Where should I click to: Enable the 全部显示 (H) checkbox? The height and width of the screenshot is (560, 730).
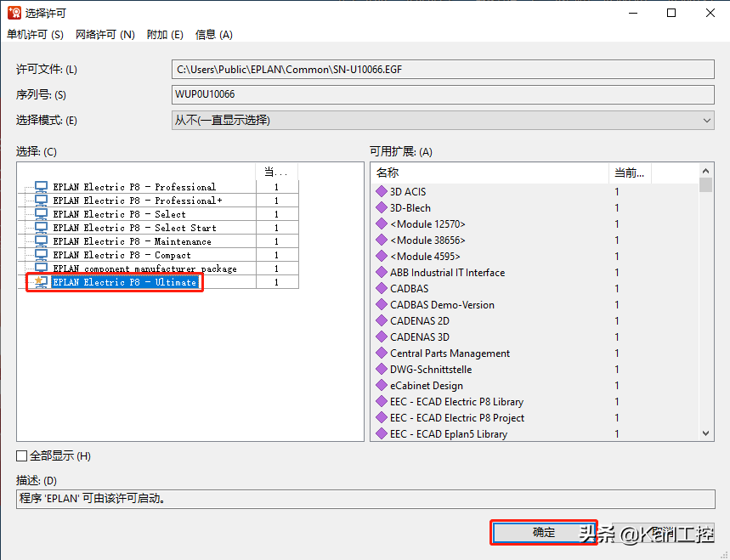click(22, 456)
